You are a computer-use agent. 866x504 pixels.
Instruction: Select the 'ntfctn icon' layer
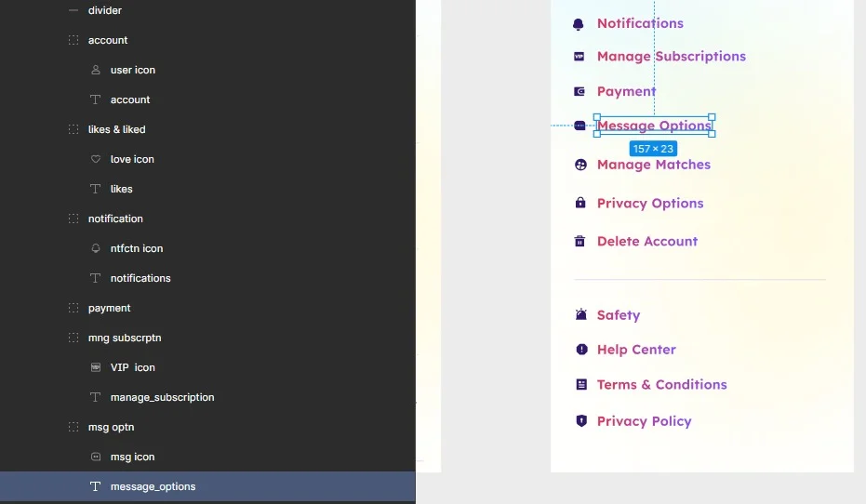pos(136,248)
